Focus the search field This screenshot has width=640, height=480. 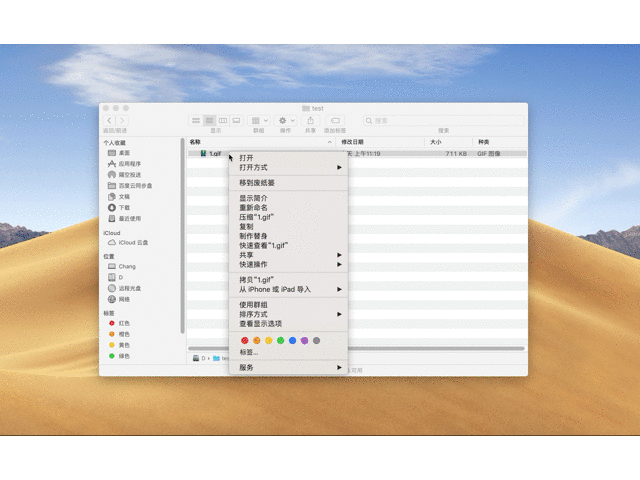(443, 120)
